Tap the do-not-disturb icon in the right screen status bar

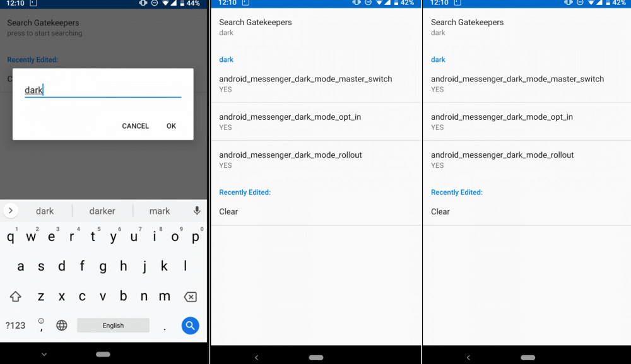[580, 3]
